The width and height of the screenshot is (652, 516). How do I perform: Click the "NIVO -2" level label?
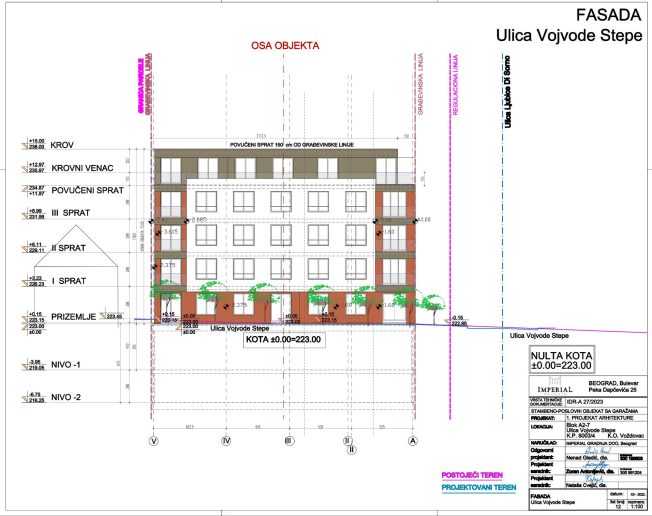(66, 397)
